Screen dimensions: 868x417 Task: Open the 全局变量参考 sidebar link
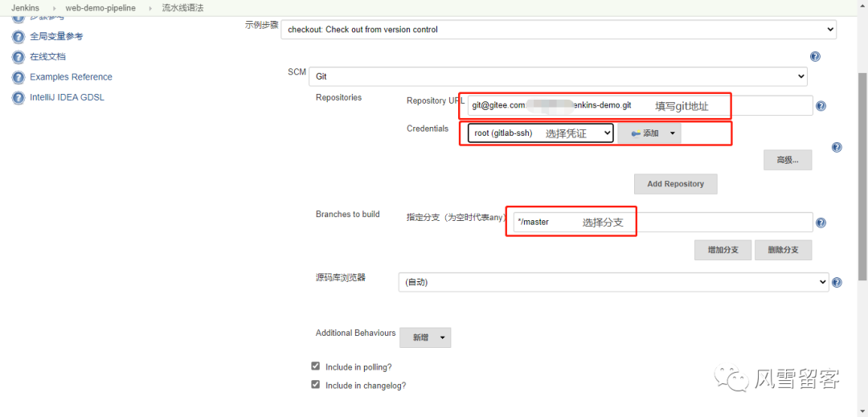(56, 36)
